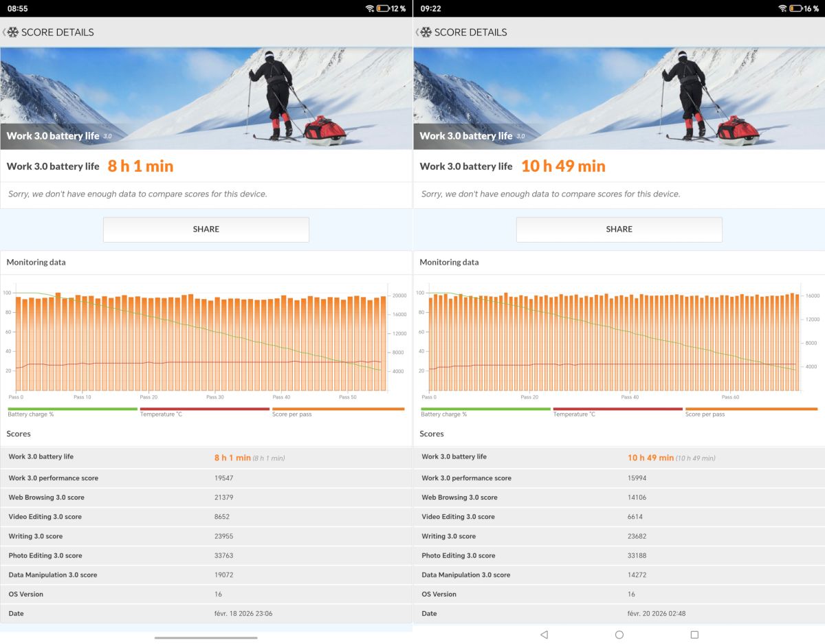Tap the snowflake icon on the 09:22 screen header
825x644 pixels.
point(426,32)
